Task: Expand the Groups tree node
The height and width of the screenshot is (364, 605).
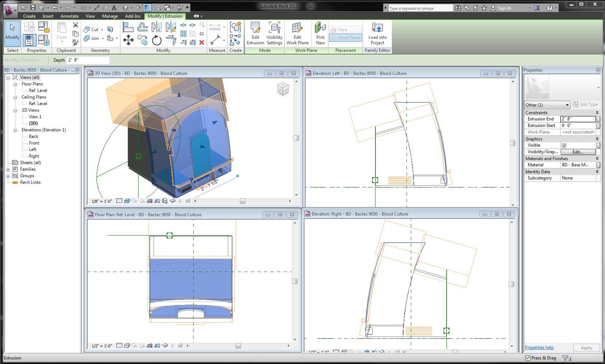Action: [8, 176]
